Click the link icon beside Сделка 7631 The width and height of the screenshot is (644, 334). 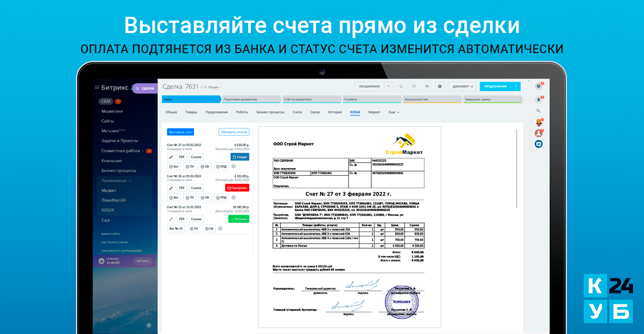tap(205, 87)
